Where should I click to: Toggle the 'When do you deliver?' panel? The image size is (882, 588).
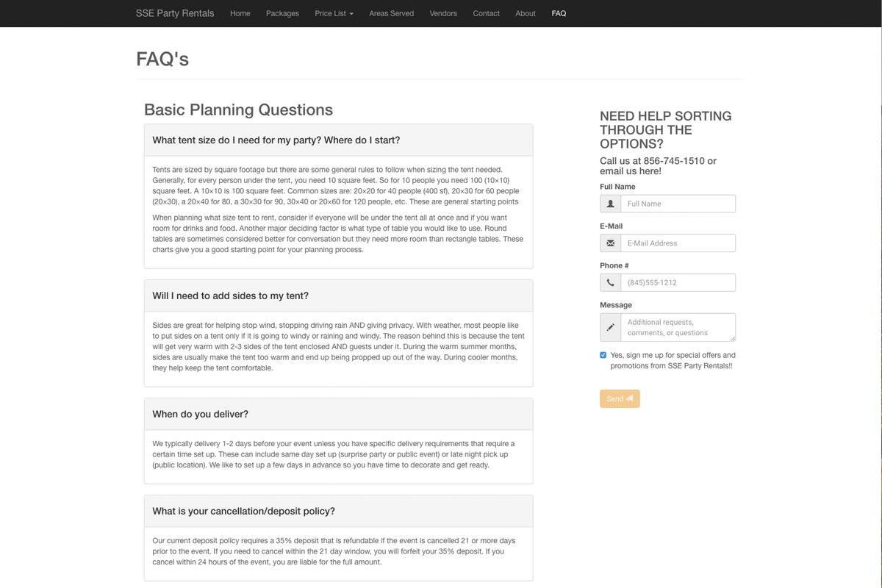pyautogui.click(x=201, y=414)
